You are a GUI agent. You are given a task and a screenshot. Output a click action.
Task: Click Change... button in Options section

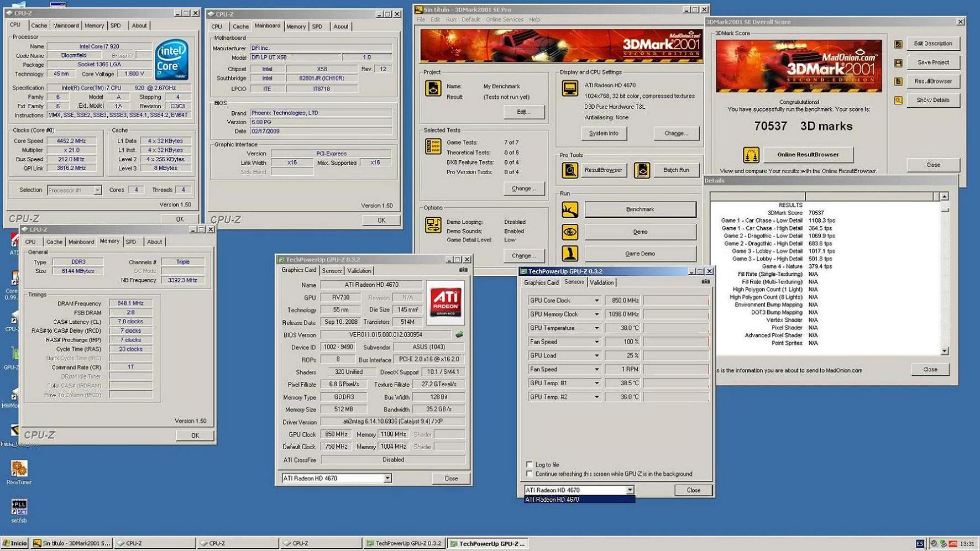pos(523,256)
